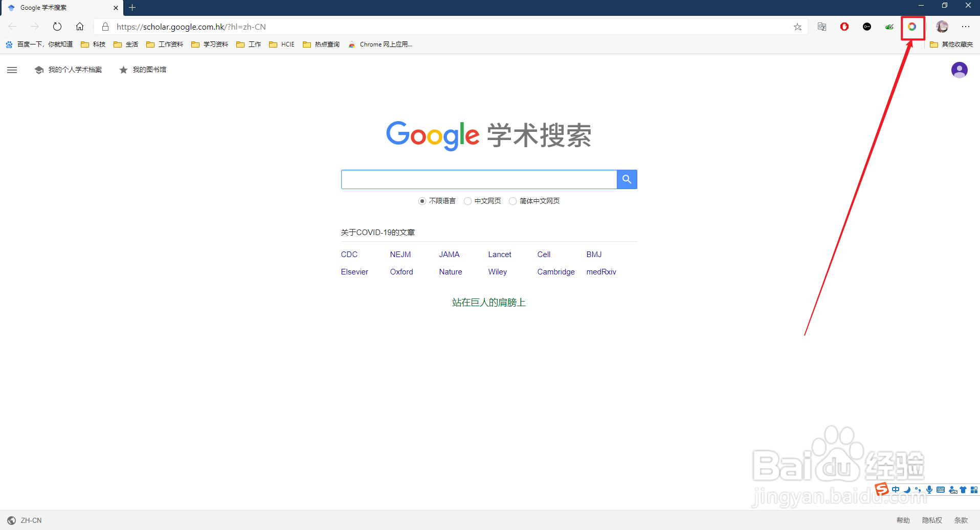
Task: Select the 简体中文网页 radio option
Action: (513, 201)
